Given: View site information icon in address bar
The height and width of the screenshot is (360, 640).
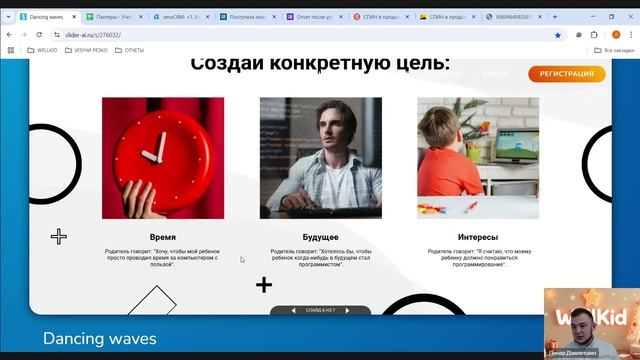Looking at the screenshot, I should point(57,35).
